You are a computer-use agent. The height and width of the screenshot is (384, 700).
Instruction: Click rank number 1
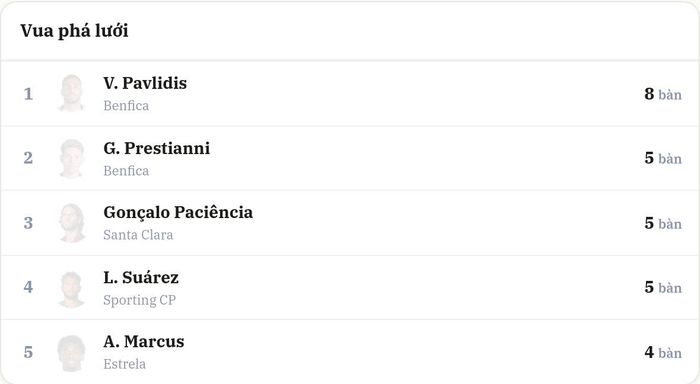[x=28, y=94]
